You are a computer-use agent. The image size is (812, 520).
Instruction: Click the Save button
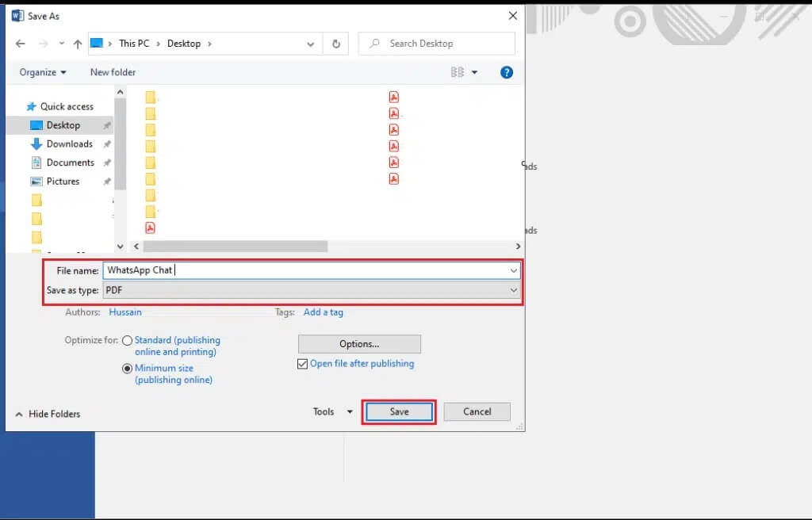tap(399, 411)
